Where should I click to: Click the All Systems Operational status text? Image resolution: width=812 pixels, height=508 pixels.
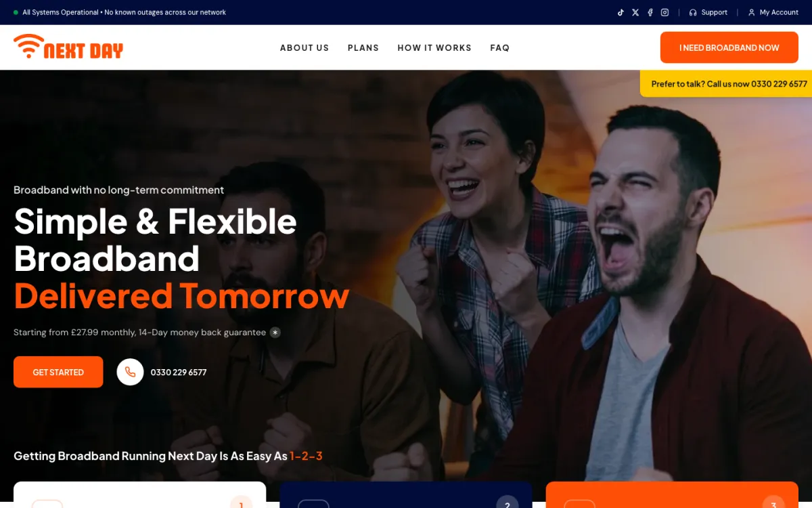pos(125,12)
